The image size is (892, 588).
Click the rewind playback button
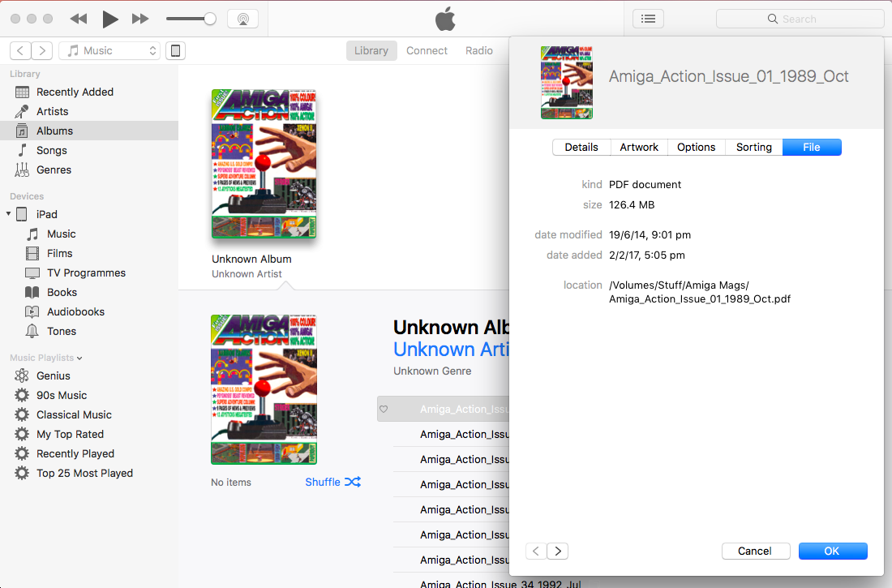pos(79,19)
